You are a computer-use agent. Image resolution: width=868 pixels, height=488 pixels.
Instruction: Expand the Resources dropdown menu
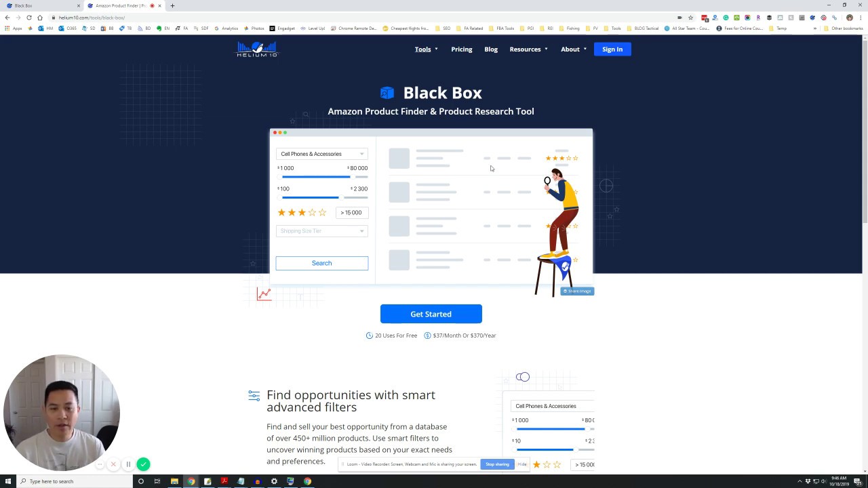tap(528, 49)
